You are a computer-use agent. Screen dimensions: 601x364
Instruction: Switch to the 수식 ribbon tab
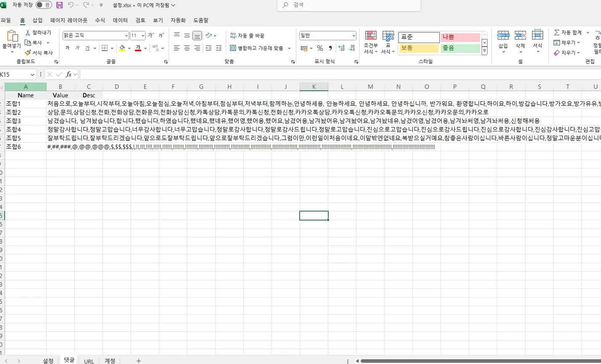[x=100, y=20]
